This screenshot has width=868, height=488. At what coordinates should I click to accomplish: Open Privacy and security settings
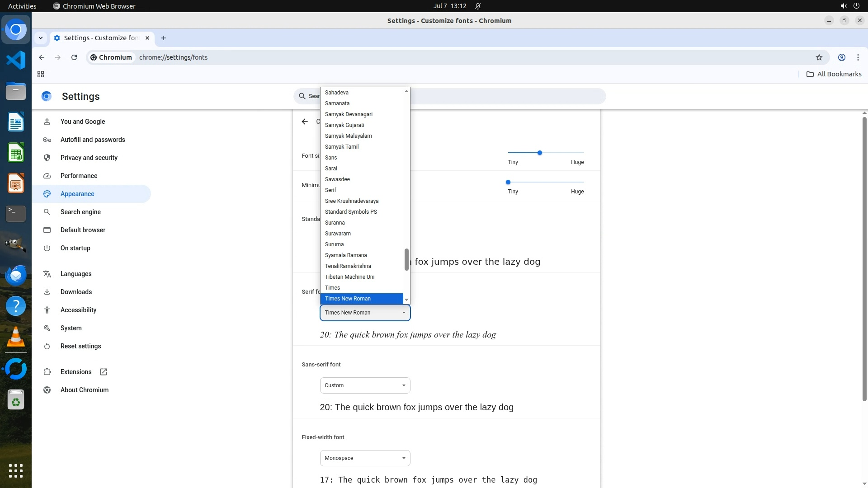[89, 158]
